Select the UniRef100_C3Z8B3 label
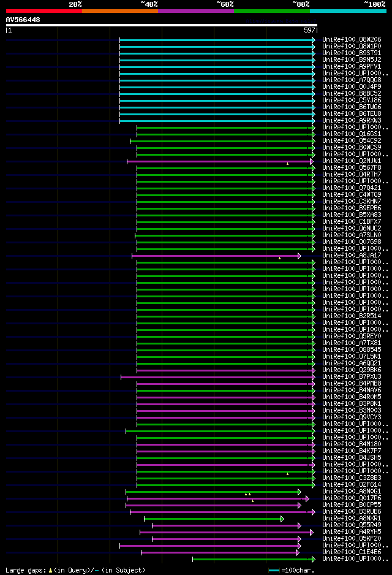The height and width of the screenshot is (575, 392). click(x=352, y=478)
